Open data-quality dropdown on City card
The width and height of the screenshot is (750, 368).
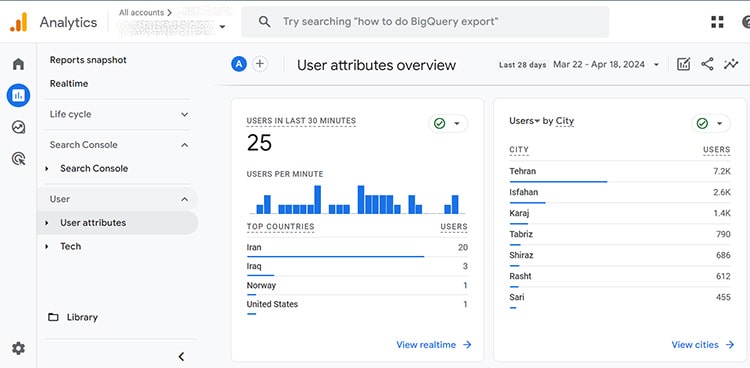(x=719, y=124)
